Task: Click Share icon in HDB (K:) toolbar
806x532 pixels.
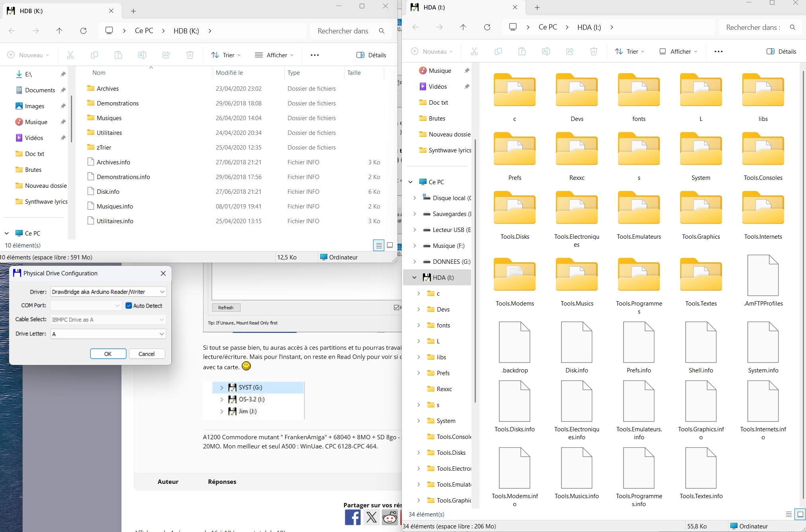Action: [x=166, y=55]
